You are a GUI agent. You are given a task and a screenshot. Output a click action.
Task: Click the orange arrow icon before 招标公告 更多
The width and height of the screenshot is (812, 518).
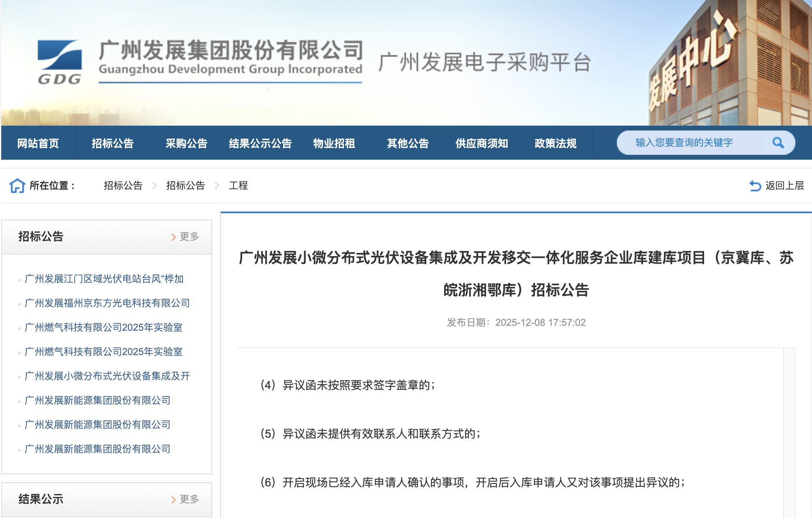(x=173, y=237)
